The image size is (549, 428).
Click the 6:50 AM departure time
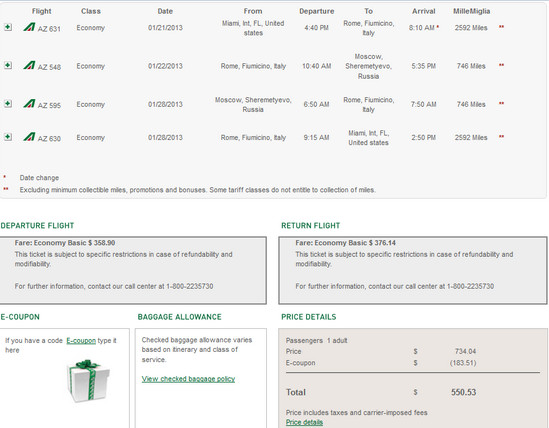317,104
